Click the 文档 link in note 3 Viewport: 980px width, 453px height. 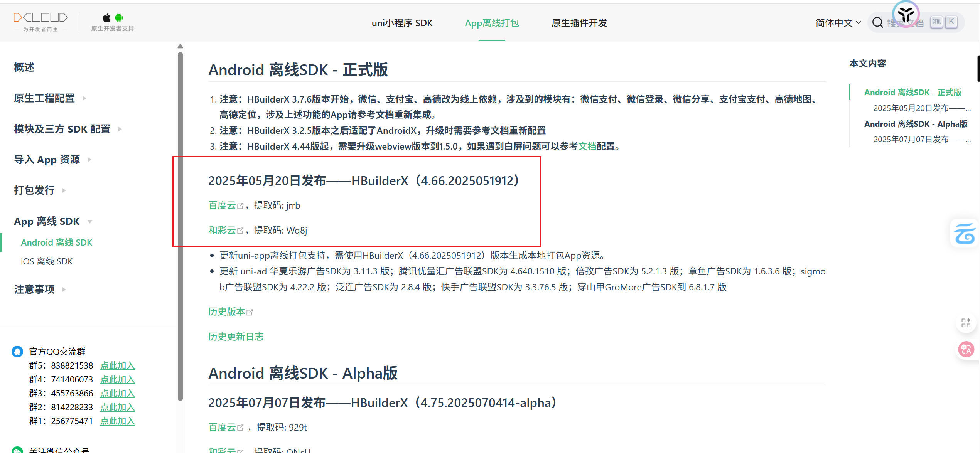tap(587, 147)
